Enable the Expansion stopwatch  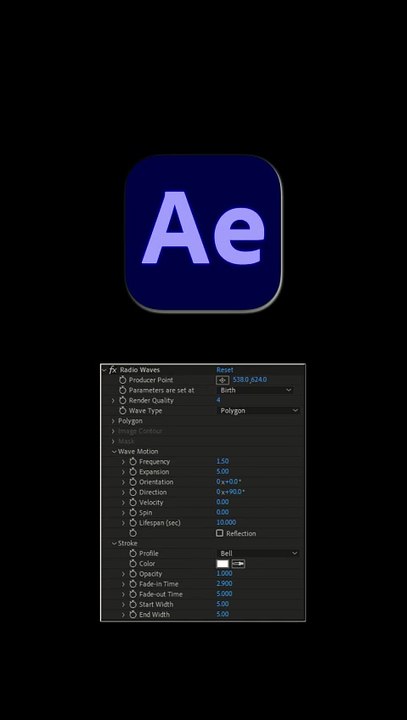(x=133, y=472)
